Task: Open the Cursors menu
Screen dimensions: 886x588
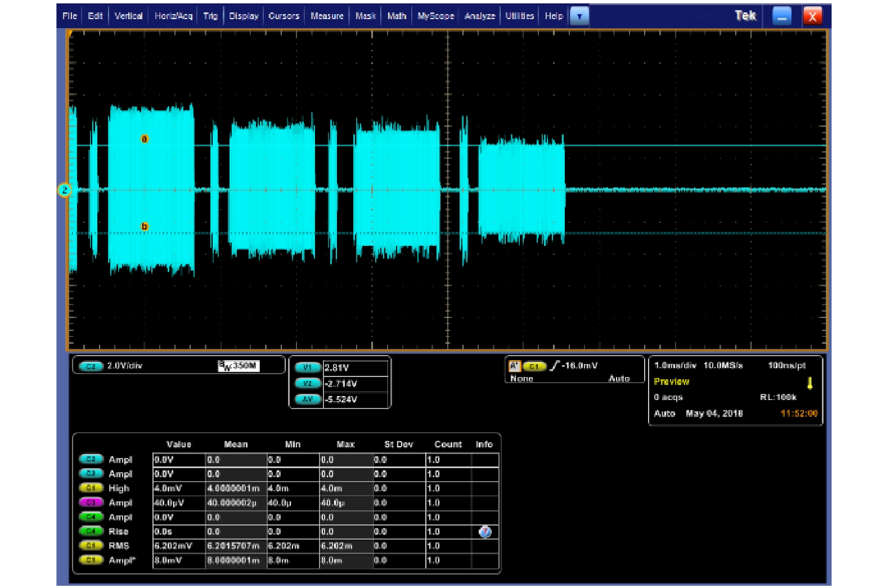Action: click(284, 16)
